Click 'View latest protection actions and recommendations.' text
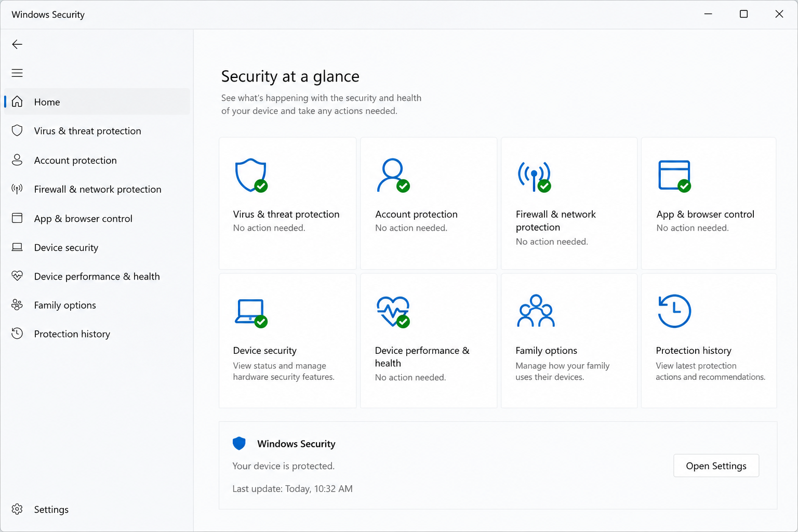 (x=710, y=371)
